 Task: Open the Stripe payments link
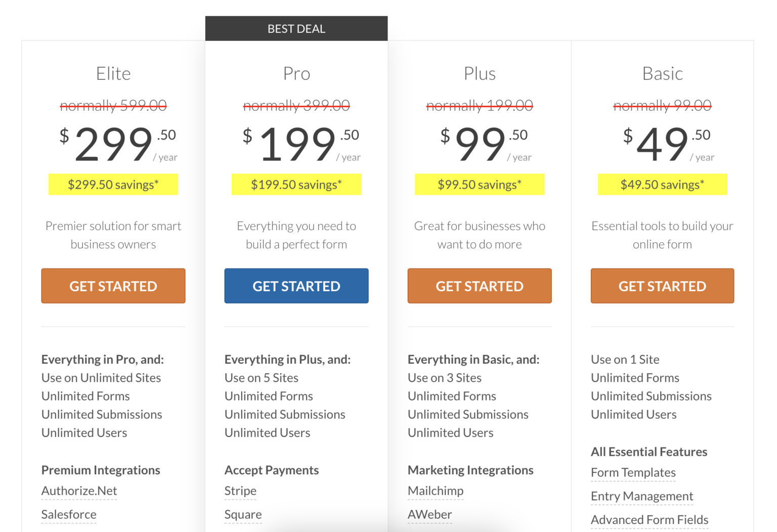click(x=240, y=491)
